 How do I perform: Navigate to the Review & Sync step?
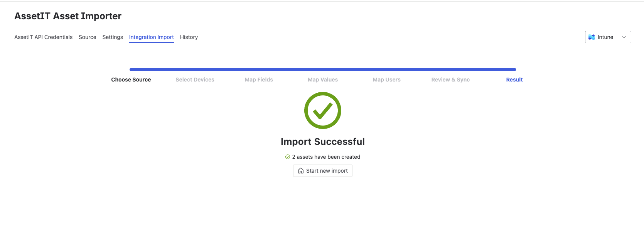pos(450,80)
